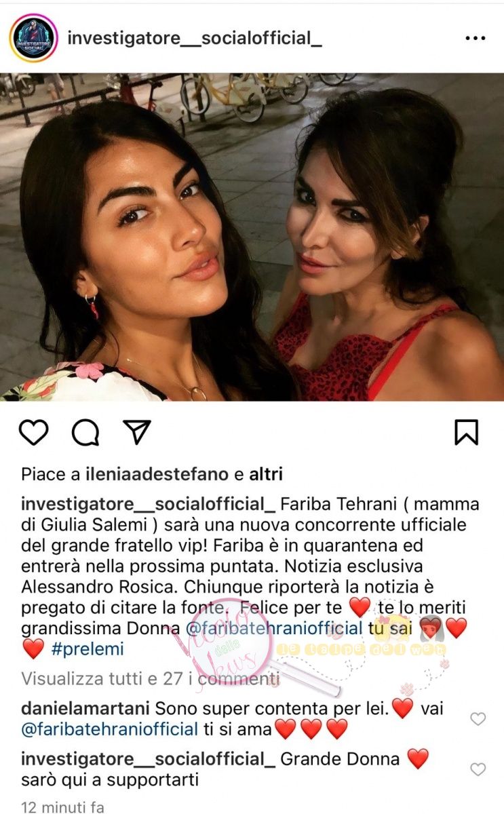Viewport: 504px width, 814px height.
Task: Open the three-dot post options menu
Action: [476, 39]
